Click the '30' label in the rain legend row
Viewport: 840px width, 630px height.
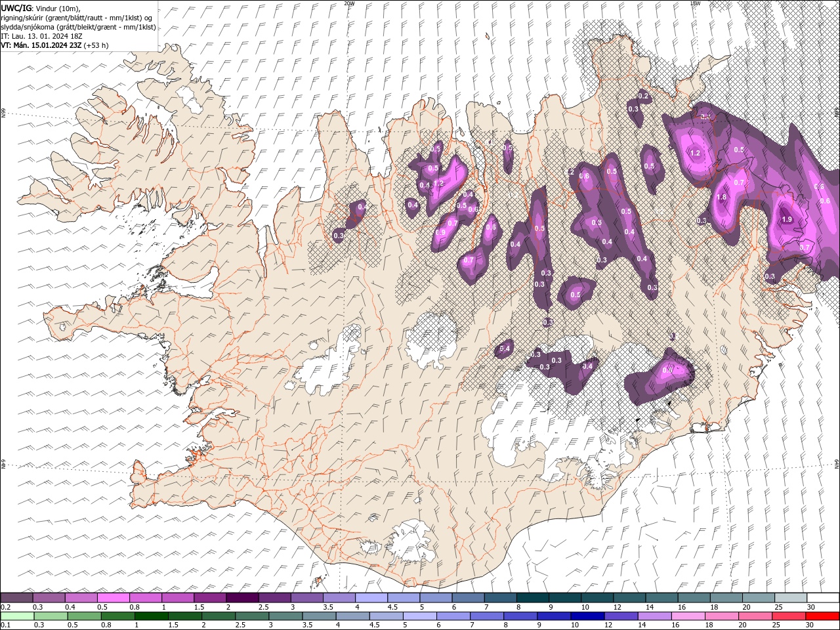[x=811, y=625]
